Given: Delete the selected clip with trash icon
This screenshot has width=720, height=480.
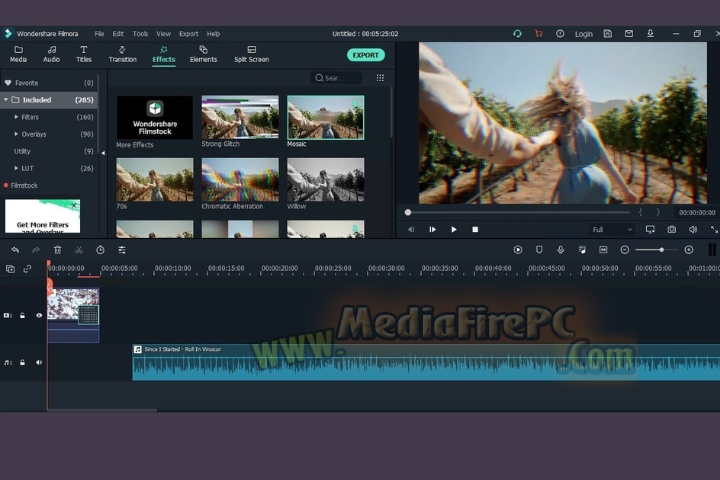Looking at the screenshot, I should 57,250.
